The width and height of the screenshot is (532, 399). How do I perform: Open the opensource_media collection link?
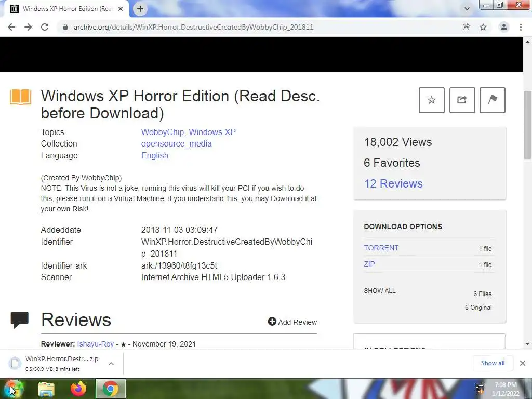point(177,143)
